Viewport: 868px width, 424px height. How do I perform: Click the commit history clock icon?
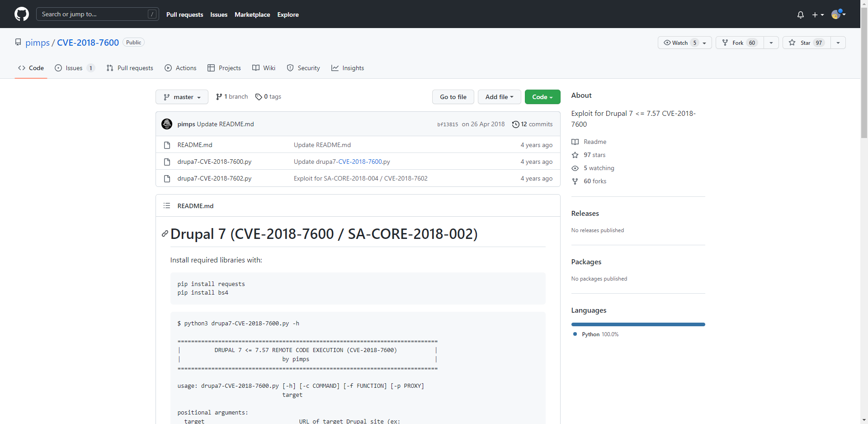515,124
